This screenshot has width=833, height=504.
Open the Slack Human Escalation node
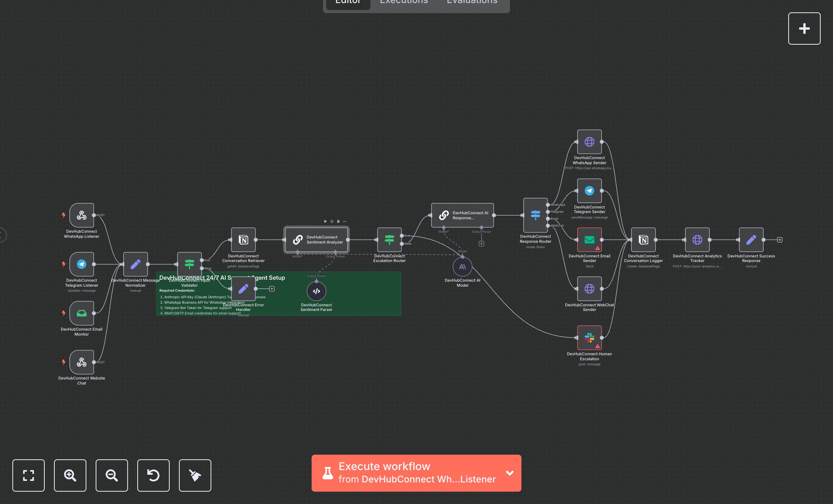589,338
